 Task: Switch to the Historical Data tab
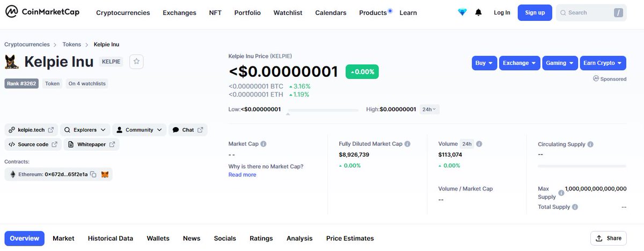(x=111, y=238)
